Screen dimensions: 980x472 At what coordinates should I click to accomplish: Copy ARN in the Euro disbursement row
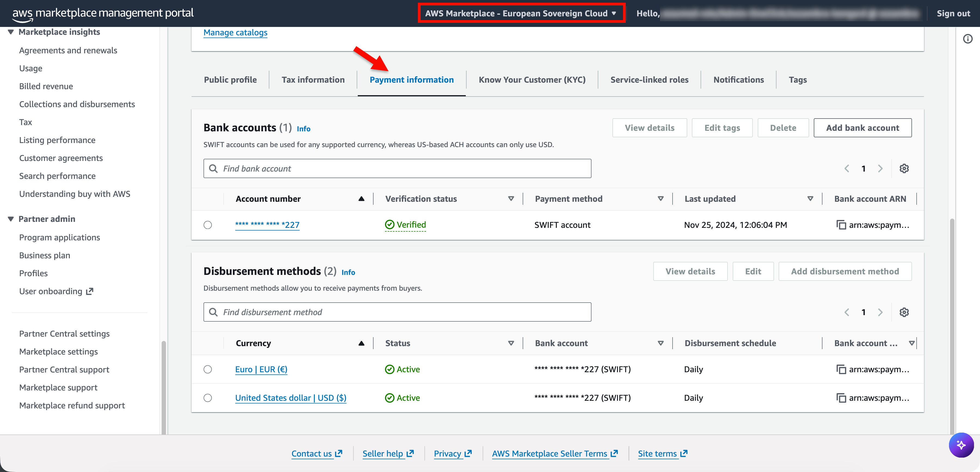coord(841,369)
